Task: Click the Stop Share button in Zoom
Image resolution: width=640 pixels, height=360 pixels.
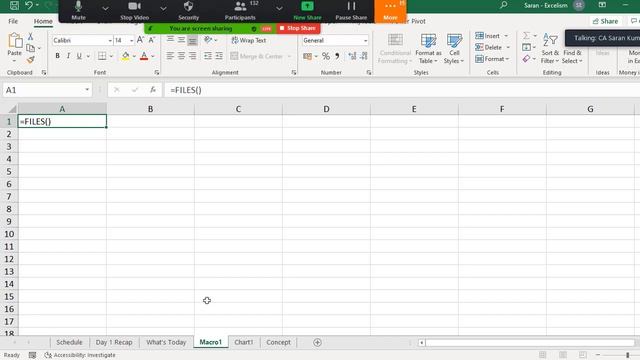Action: 298,28
